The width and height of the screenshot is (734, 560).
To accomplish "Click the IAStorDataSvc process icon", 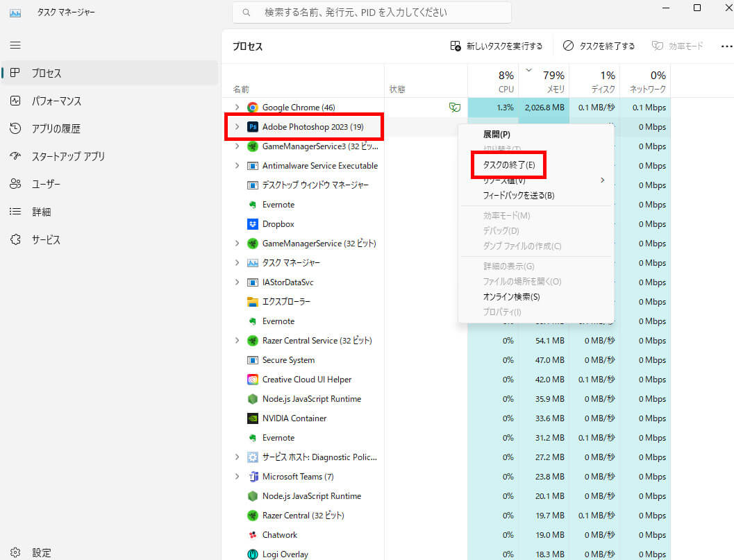I will pos(252,282).
